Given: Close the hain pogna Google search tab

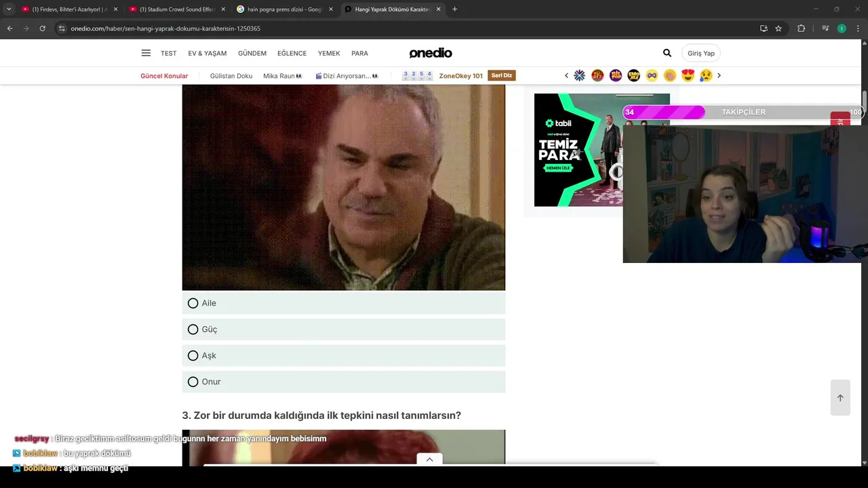Looking at the screenshot, I should point(331,9).
